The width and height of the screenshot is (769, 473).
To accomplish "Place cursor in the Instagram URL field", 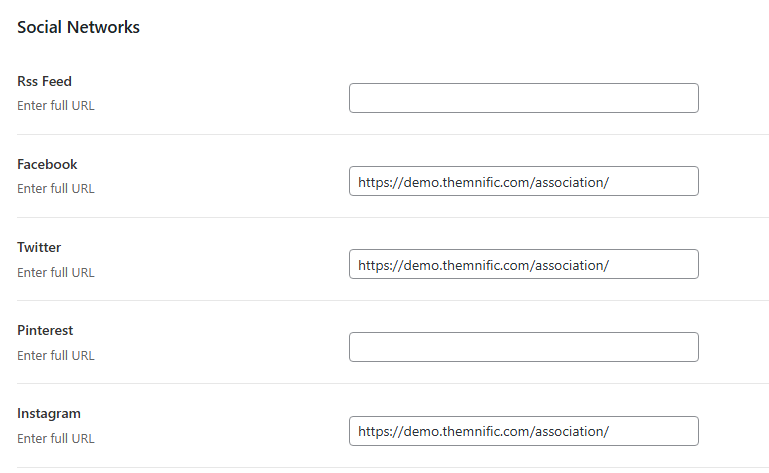I will click(524, 431).
